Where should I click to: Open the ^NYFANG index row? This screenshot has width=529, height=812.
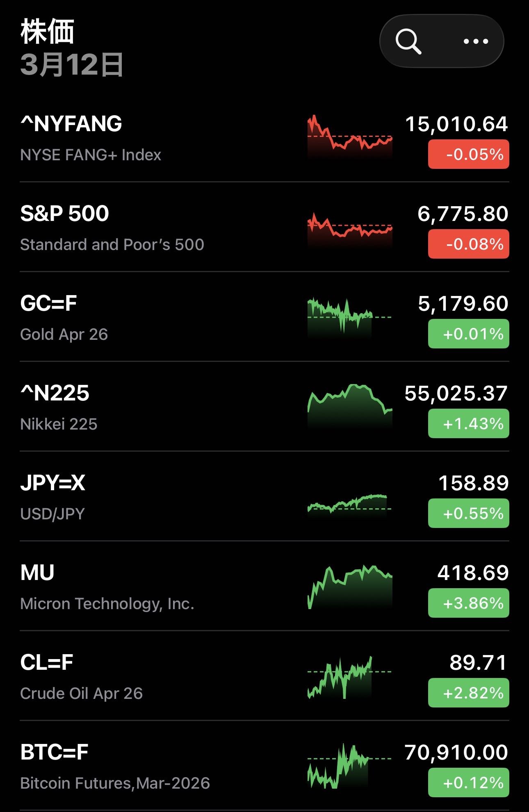tap(71, 124)
